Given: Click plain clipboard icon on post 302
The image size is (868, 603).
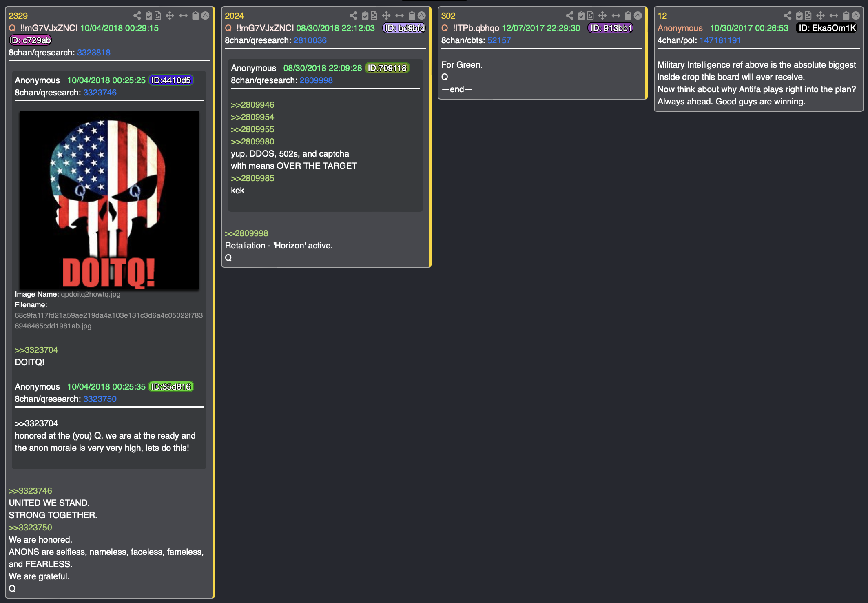Looking at the screenshot, I should click(628, 16).
